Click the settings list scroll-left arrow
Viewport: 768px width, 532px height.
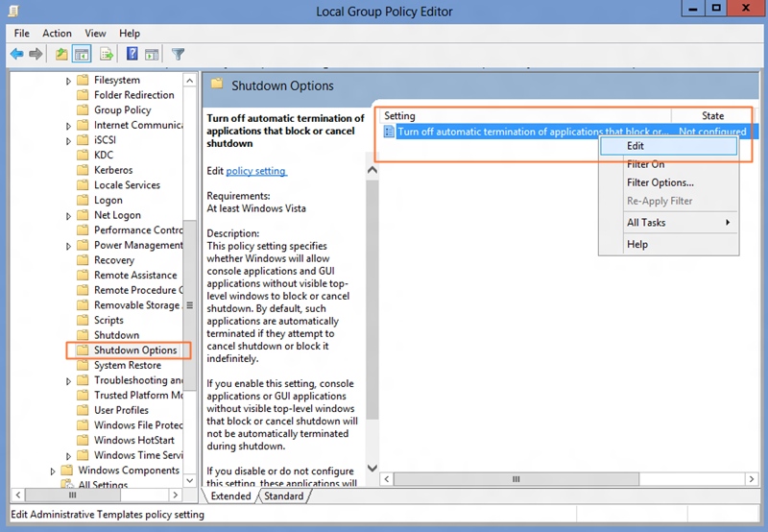387,479
